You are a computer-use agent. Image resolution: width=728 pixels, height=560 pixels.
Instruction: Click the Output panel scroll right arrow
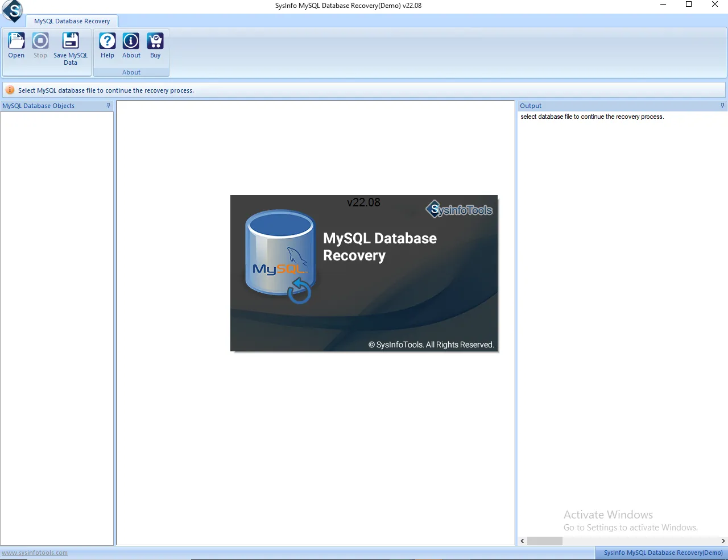coord(723,541)
